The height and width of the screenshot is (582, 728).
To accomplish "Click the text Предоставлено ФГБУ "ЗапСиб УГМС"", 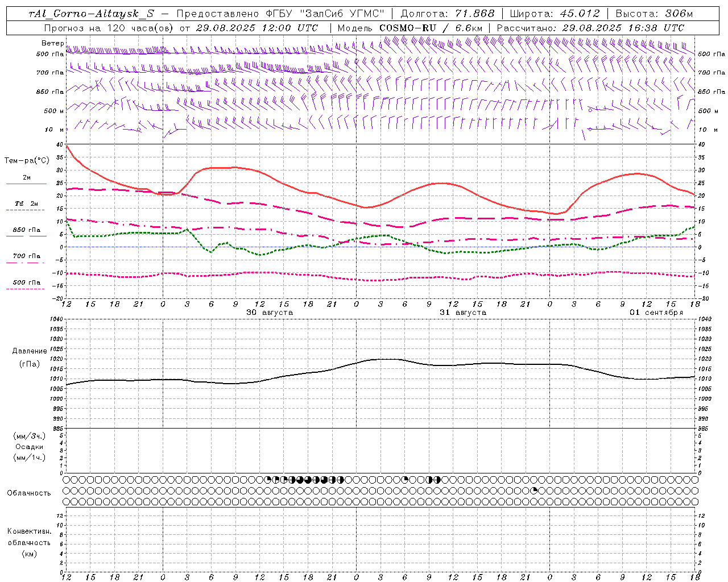I will 281,14.
